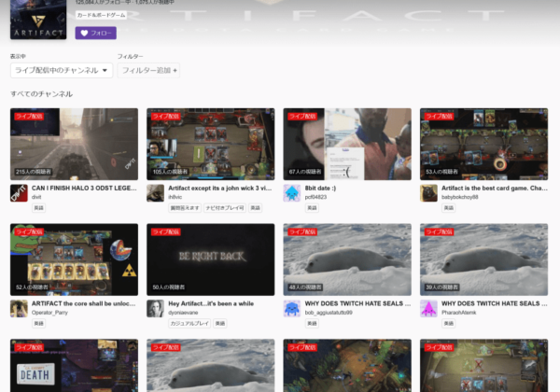Select the 英語 tag under Operator_Parry
This screenshot has width=560, height=392.
[38, 324]
